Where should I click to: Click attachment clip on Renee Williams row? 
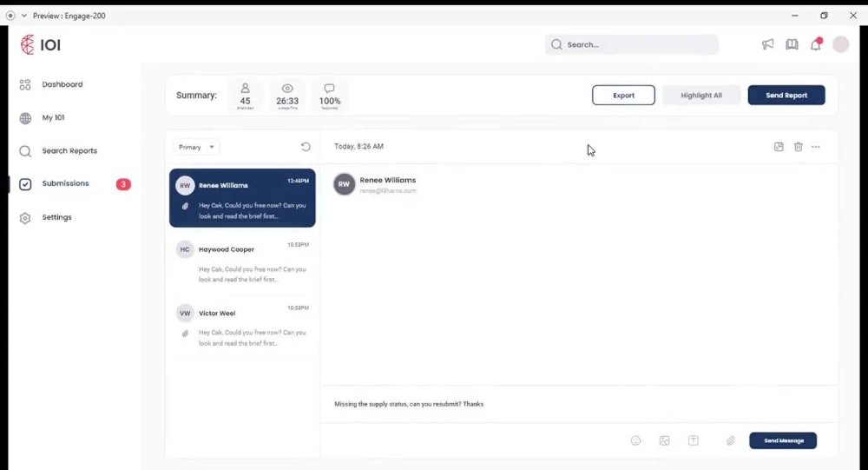click(185, 206)
